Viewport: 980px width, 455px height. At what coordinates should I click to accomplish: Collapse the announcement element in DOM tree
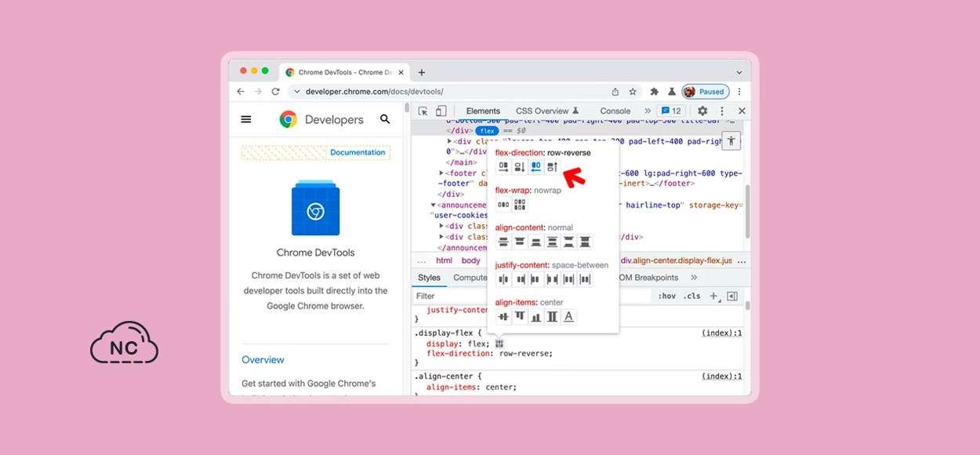point(434,205)
